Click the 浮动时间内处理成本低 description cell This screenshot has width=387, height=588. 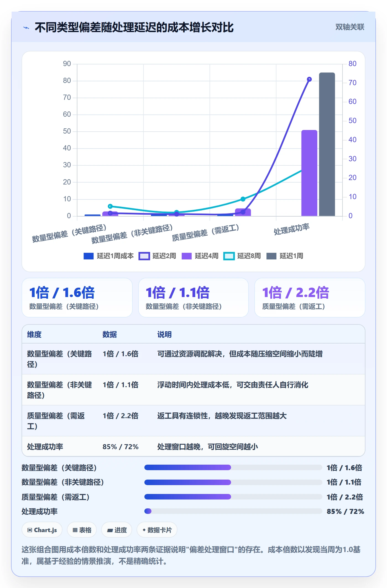click(233, 385)
